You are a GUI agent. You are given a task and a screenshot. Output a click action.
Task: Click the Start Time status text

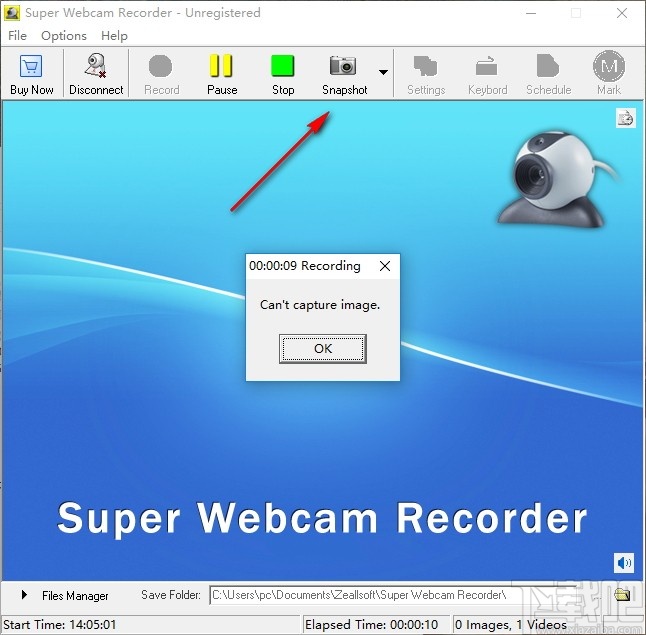[60, 625]
